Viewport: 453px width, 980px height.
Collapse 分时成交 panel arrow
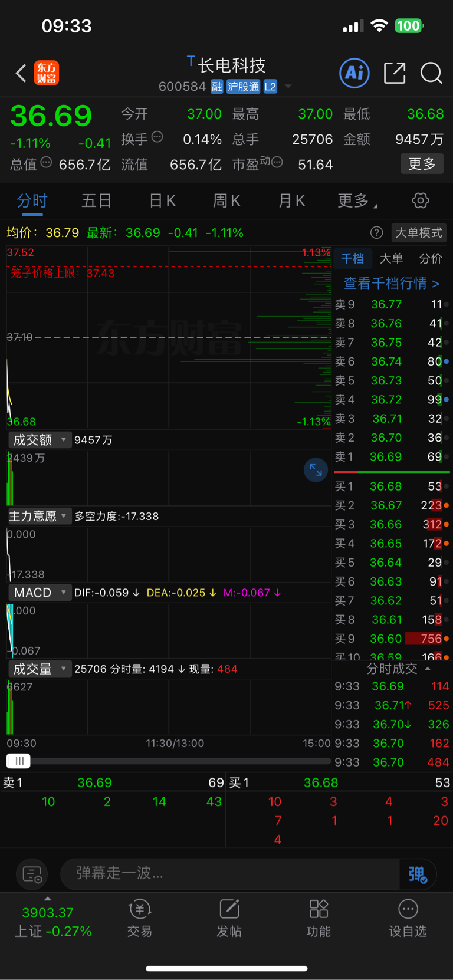[x=428, y=669]
